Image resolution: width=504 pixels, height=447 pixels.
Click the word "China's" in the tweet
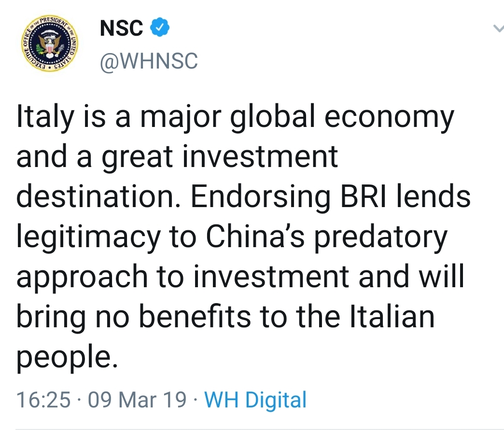[x=255, y=237]
